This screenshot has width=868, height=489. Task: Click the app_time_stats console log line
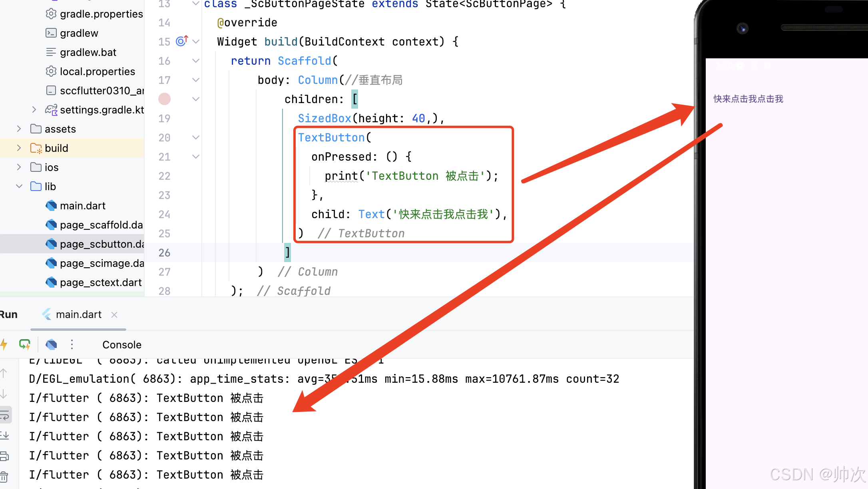[x=324, y=379]
